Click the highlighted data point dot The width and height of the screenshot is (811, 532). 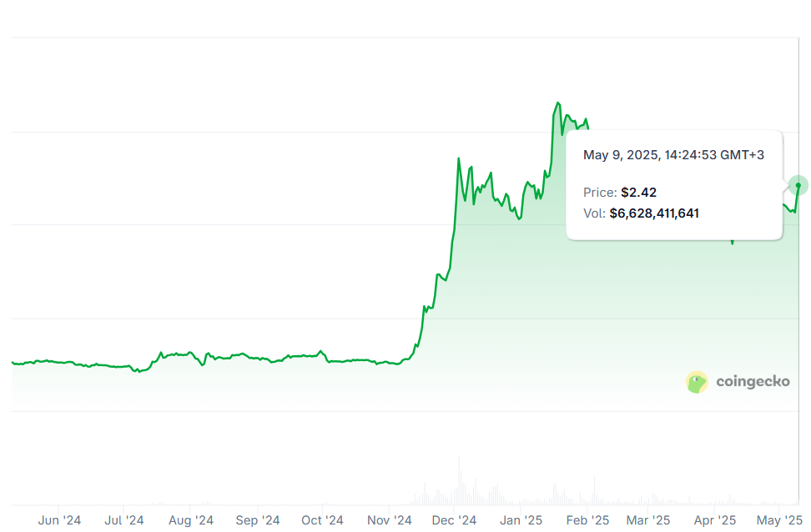pos(798,185)
